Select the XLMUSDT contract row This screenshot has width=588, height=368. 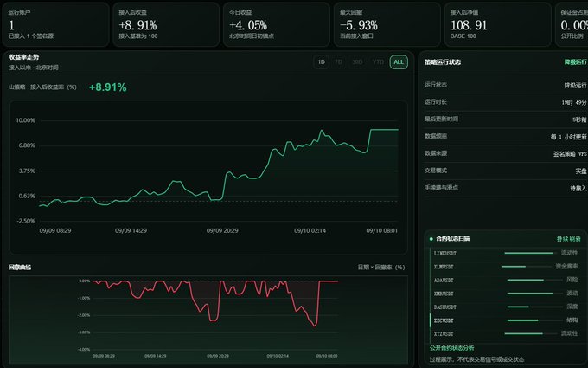[506, 267]
